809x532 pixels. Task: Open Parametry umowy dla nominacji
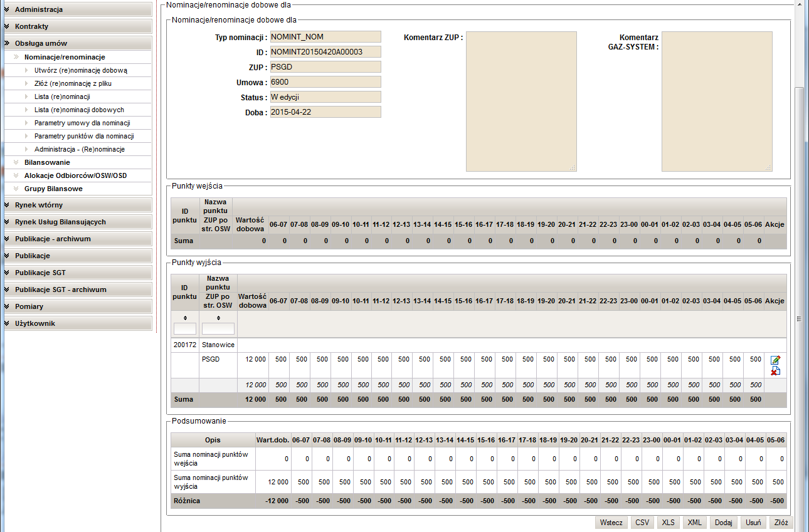82,123
